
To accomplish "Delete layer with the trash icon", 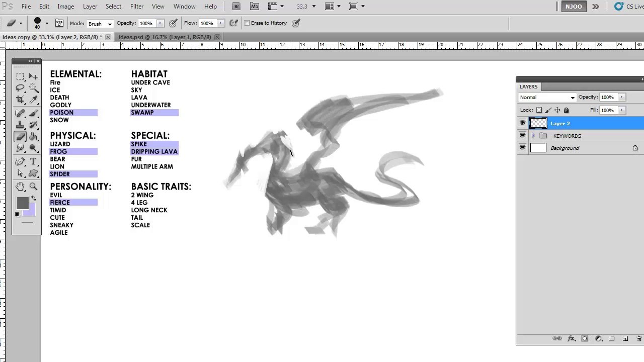I will pyautogui.click(x=639, y=339).
